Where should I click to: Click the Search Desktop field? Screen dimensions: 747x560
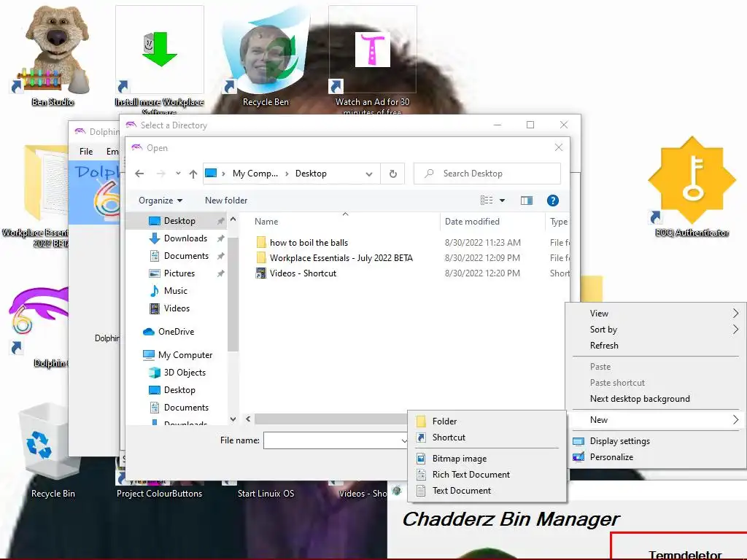click(487, 174)
